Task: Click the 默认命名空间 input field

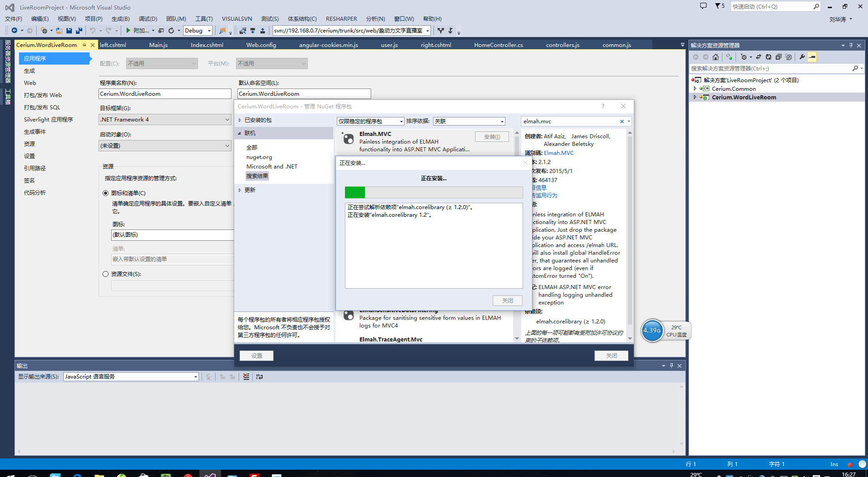Action: tap(304, 94)
